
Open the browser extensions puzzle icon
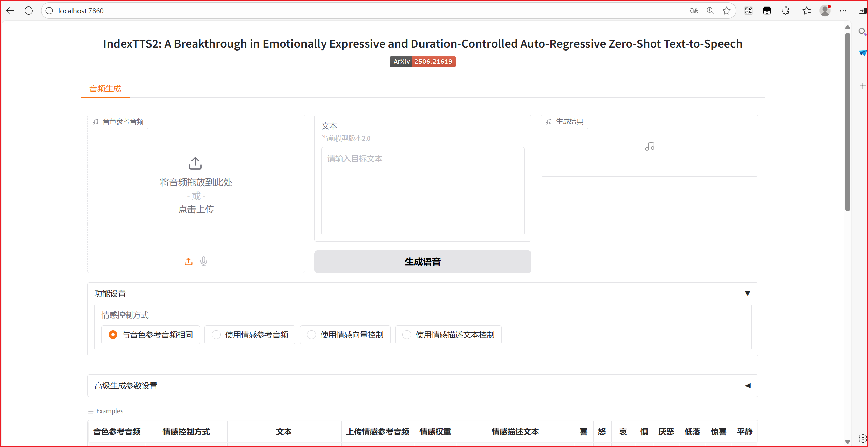785,11
